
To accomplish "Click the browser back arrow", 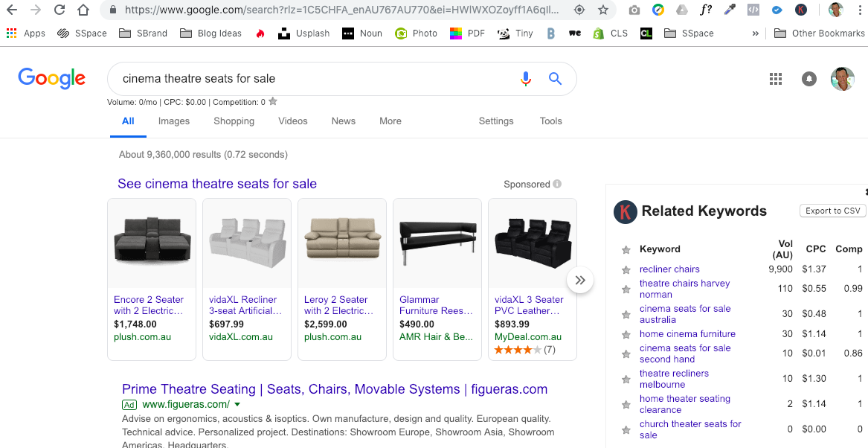I will 12,10.
